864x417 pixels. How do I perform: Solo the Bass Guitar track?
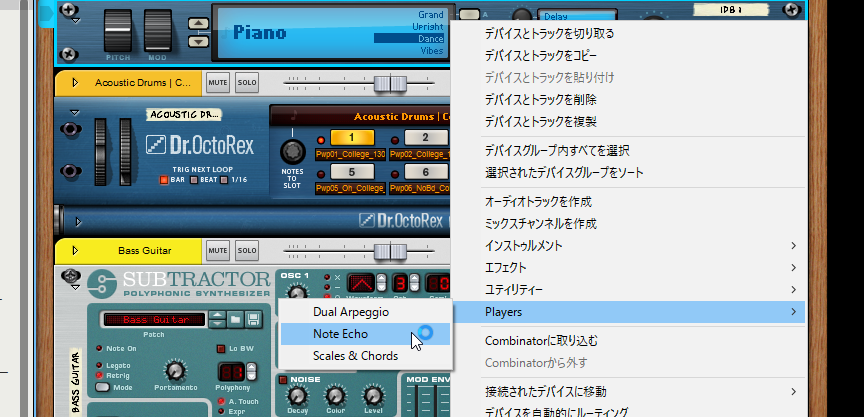(246, 251)
